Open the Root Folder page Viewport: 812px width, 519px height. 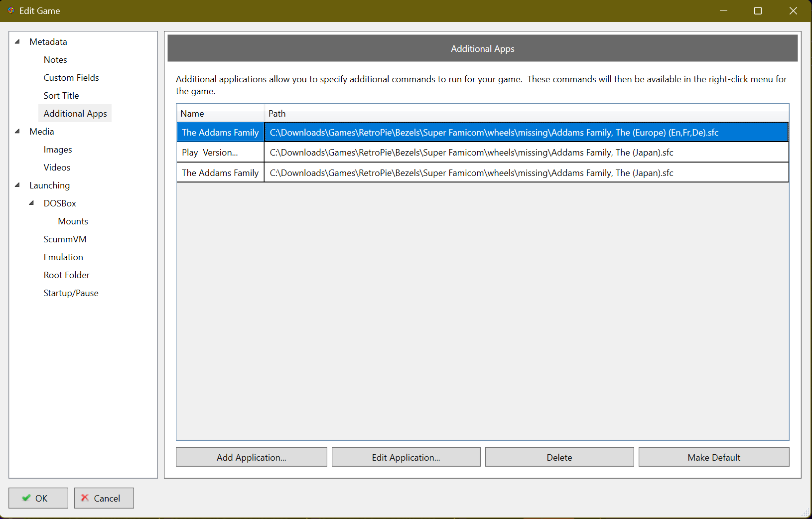(x=67, y=275)
